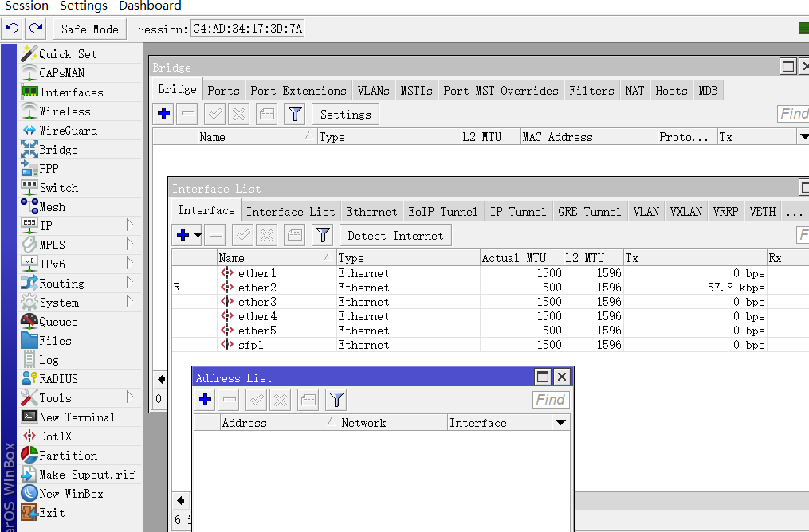Open Queues in the sidebar
The image size is (809, 532).
[x=58, y=322]
